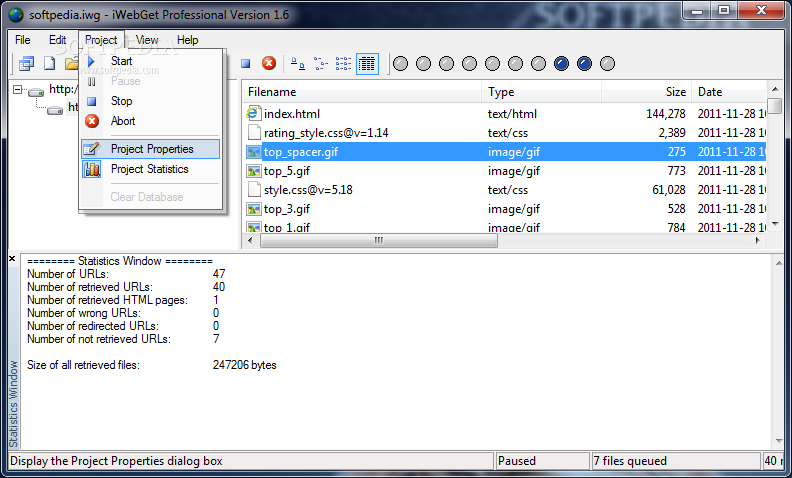Click the bar chart icon for Project Statistics
Viewport: 792px width, 478px height.
click(x=92, y=169)
